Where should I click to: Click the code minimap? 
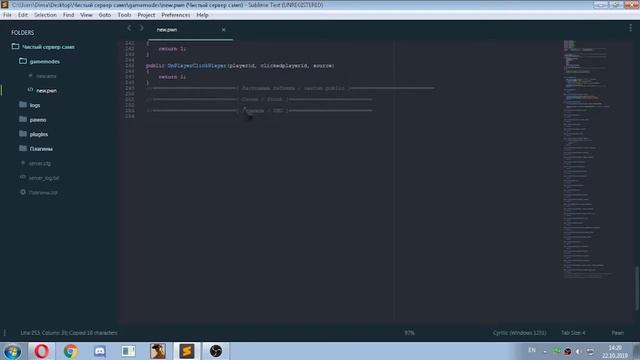point(588,159)
